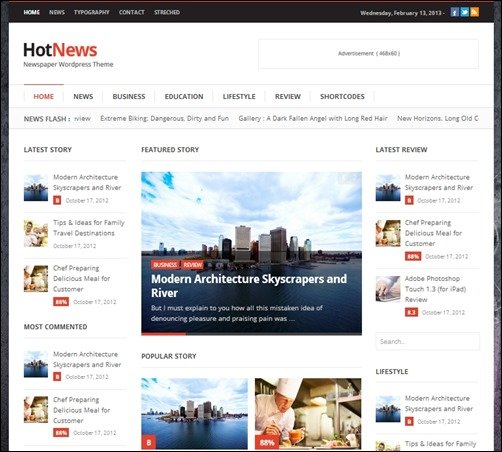Click Latest Review skyscraper thumbnail
The width and height of the screenshot is (502, 452).
pyautogui.click(x=388, y=188)
